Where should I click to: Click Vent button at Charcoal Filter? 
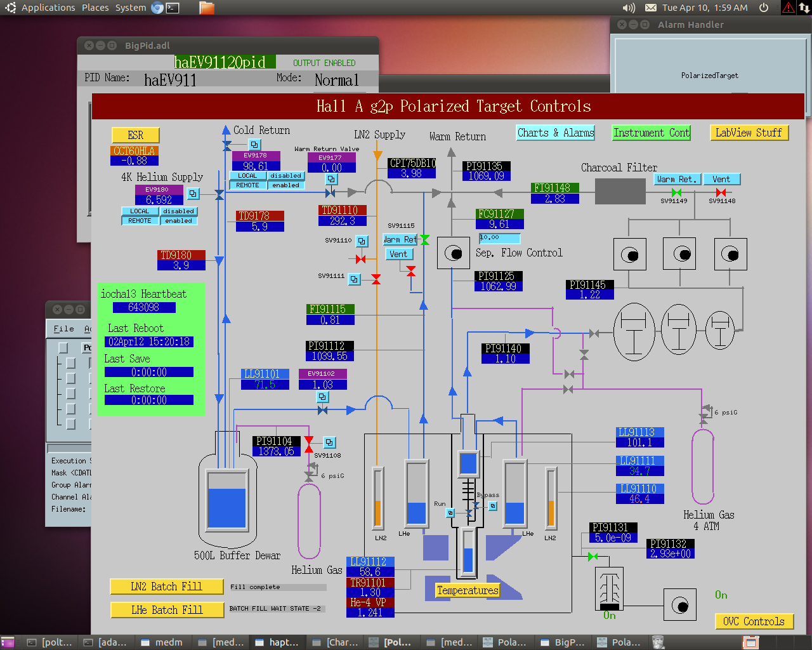tap(721, 179)
